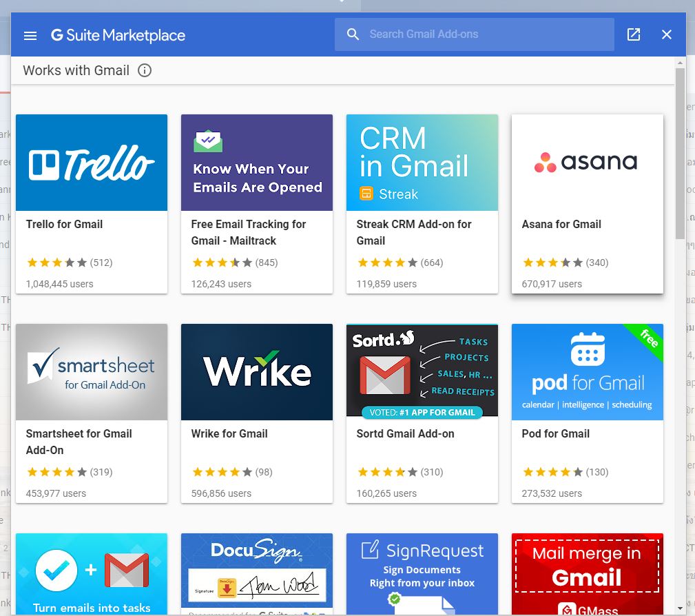Click Smartsheet's star rating (319)
This screenshot has width=695, height=616.
coord(70,472)
